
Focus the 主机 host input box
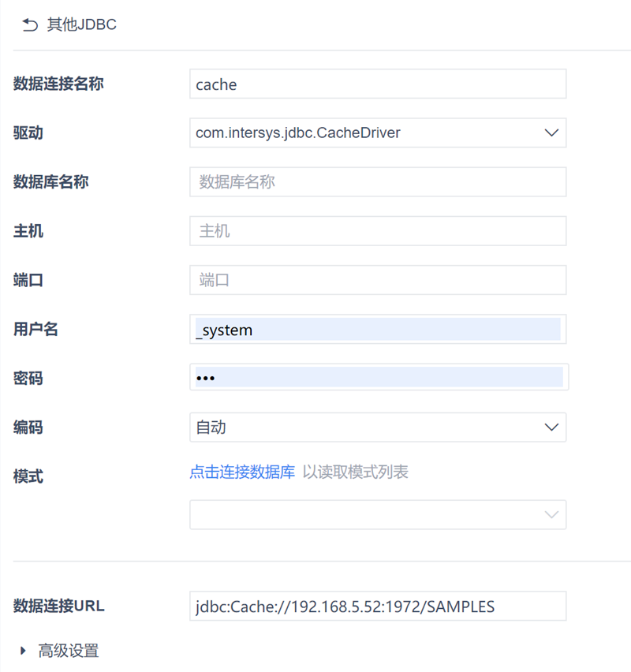pos(378,231)
